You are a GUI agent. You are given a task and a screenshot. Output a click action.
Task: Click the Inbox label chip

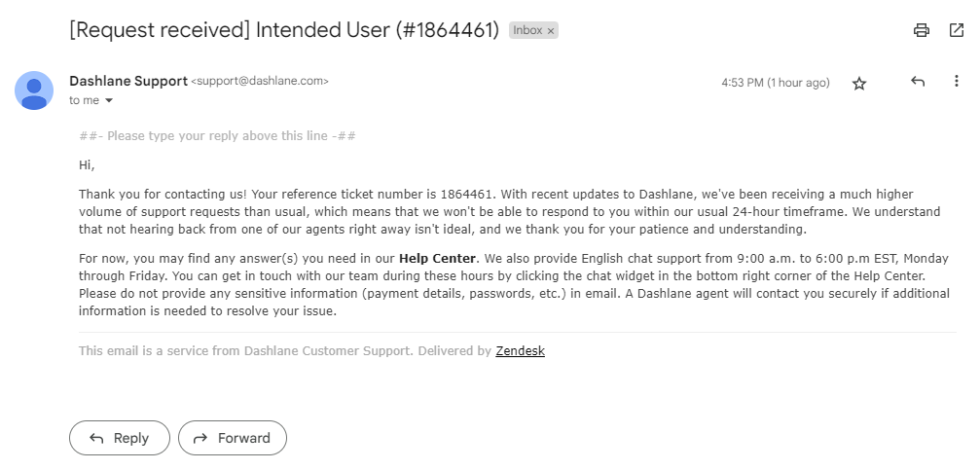point(527,31)
